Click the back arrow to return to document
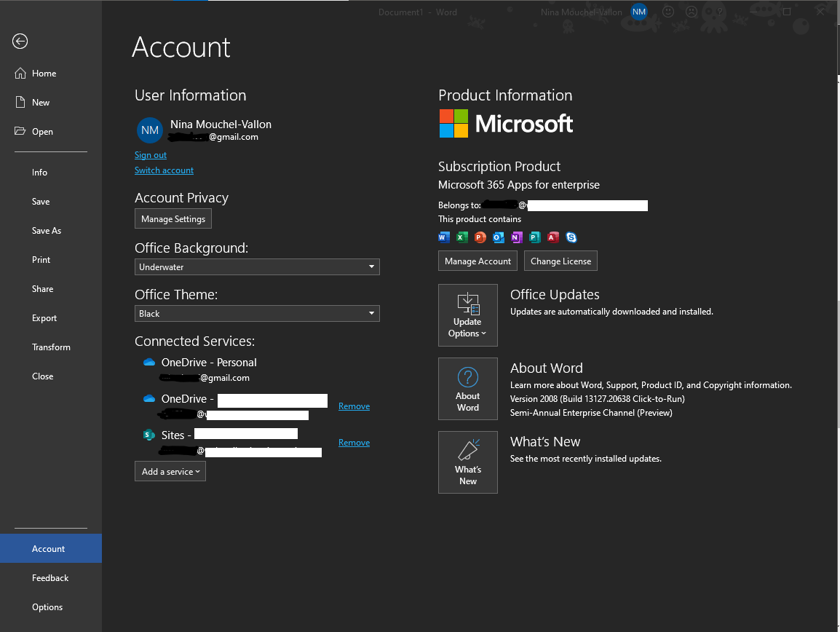Viewport: 840px width, 632px height. [x=20, y=42]
